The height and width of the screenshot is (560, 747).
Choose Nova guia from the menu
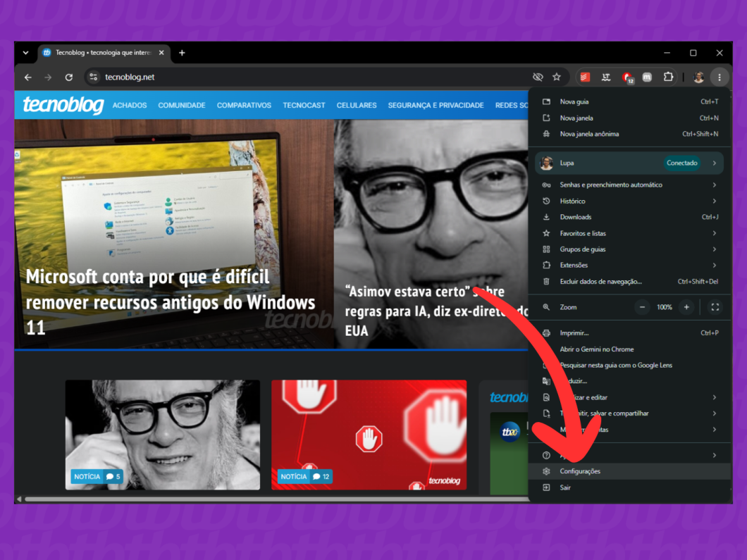coord(630,102)
